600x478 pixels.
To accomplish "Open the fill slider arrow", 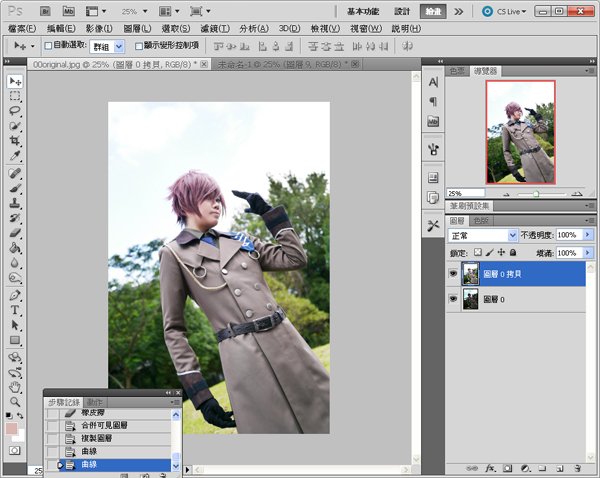I will point(588,253).
